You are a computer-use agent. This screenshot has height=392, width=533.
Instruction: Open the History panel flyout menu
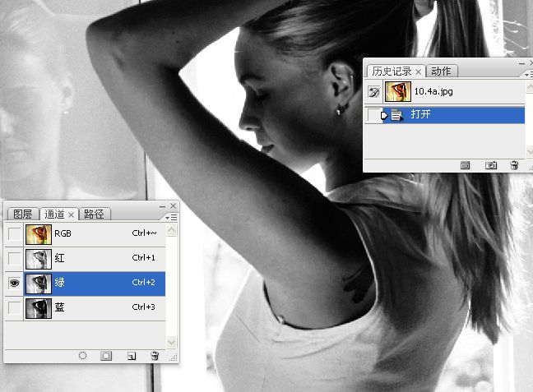click(x=529, y=74)
